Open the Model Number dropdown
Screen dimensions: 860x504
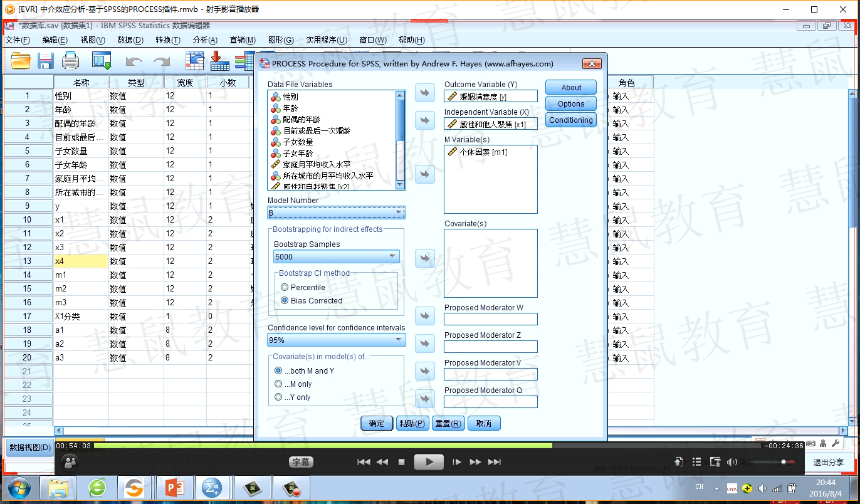[337, 213]
